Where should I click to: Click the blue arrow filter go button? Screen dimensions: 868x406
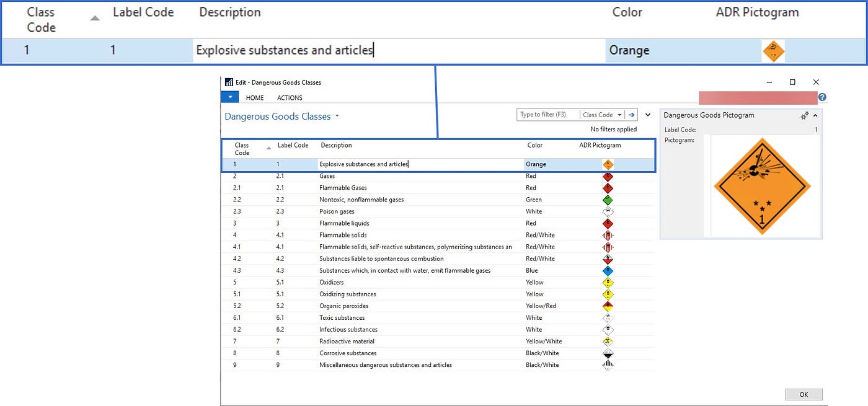tap(631, 115)
